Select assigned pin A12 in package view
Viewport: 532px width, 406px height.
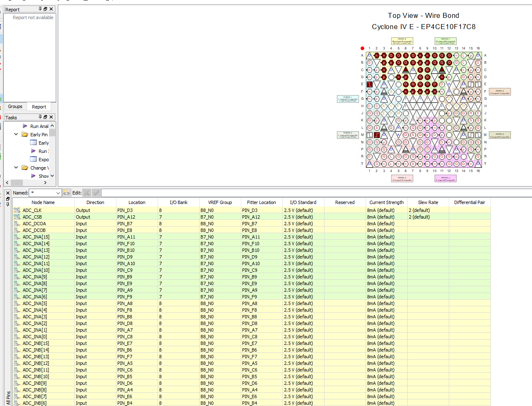pyautogui.click(x=449, y=55)
